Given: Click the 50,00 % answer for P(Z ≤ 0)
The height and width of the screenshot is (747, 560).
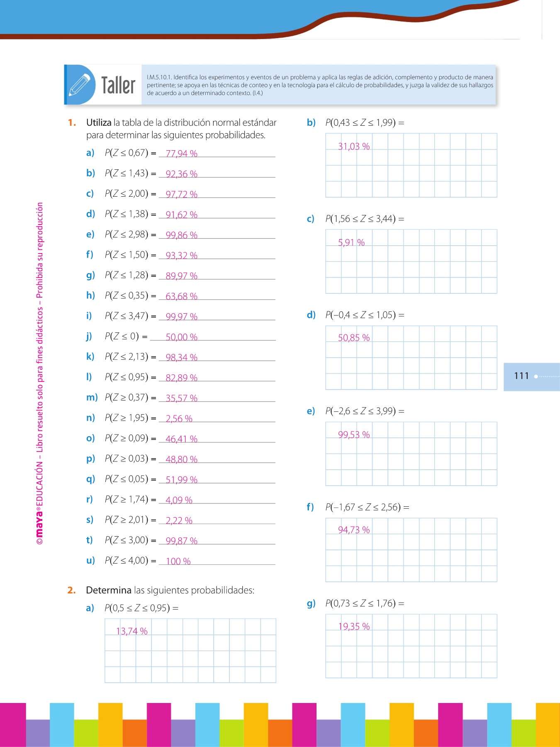Looking at the screenshot, I should coord(181,337).
